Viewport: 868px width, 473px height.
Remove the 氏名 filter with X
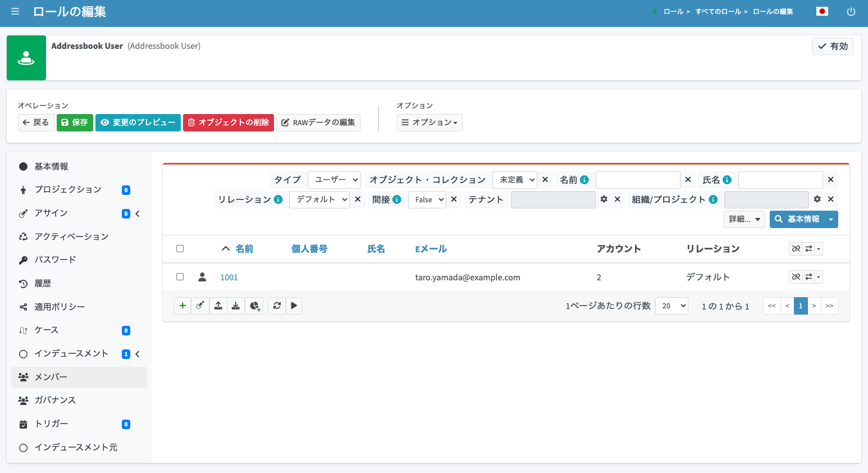(830, 180)
